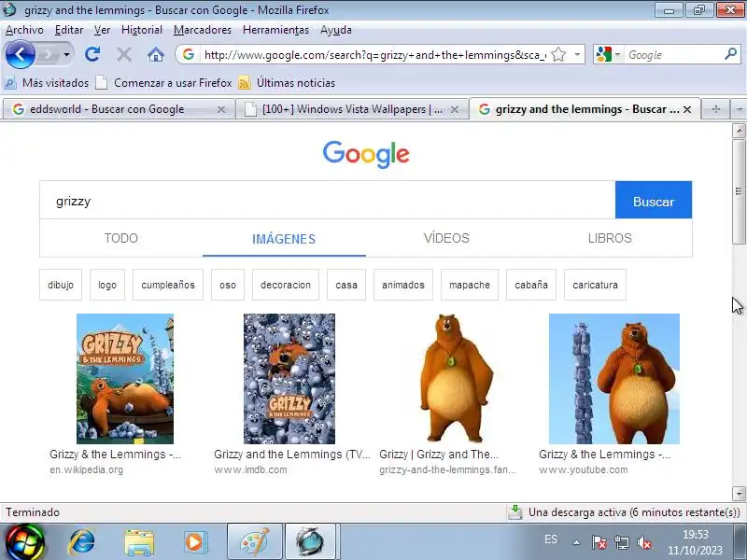Go back with the blue back arrow
This screenshot has width=747, height=560.
(20, 54)
